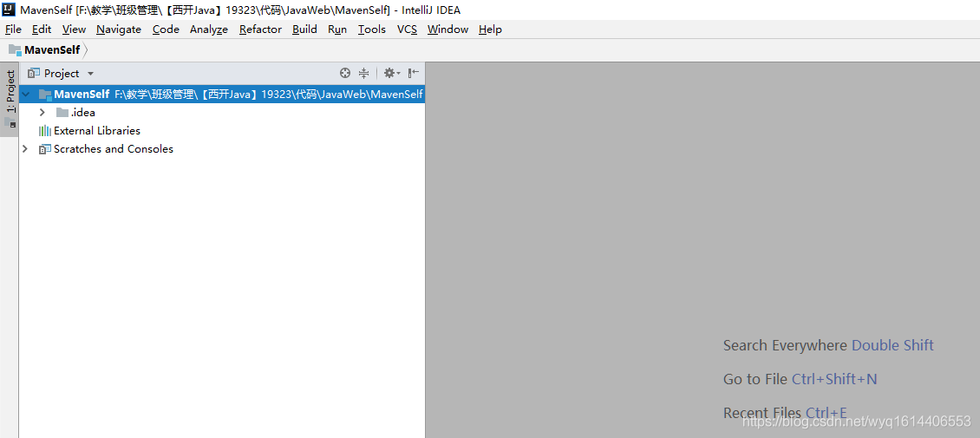Click the folder icon in navigation bar
980x438 pixels.
(15, 50)
